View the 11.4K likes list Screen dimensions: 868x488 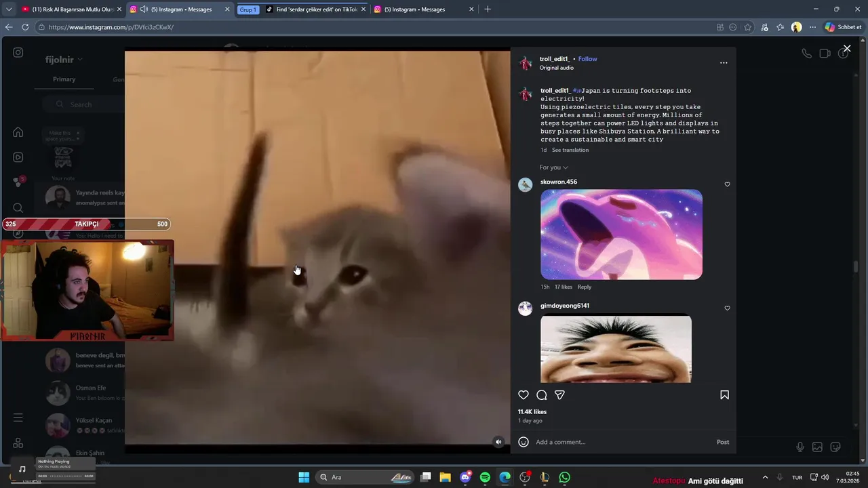532,412
